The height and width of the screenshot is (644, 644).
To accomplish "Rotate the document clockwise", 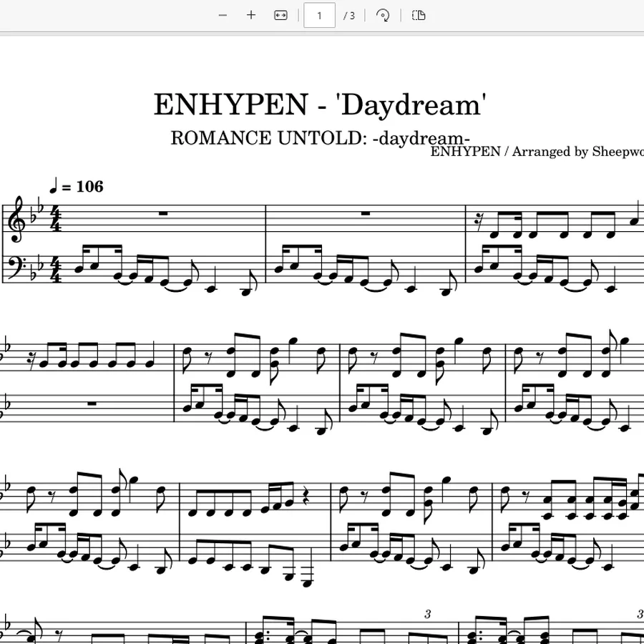I will 383,16.
